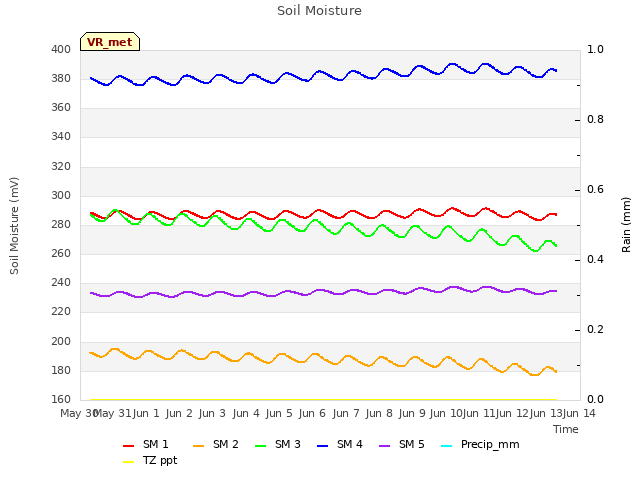Click the Jun 10 date label

(x=446, y=413)
